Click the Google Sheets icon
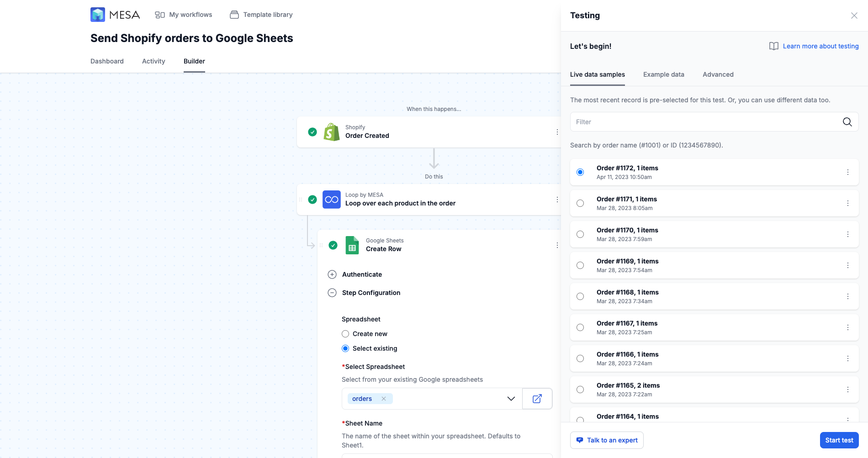The height and width of the screenshot is (458, 868). click(352, 245)
